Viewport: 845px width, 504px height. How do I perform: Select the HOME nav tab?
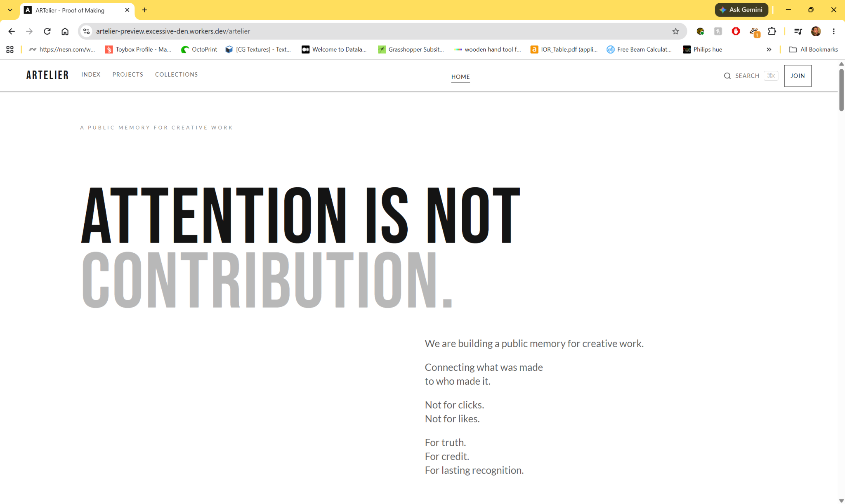point(460,77)
